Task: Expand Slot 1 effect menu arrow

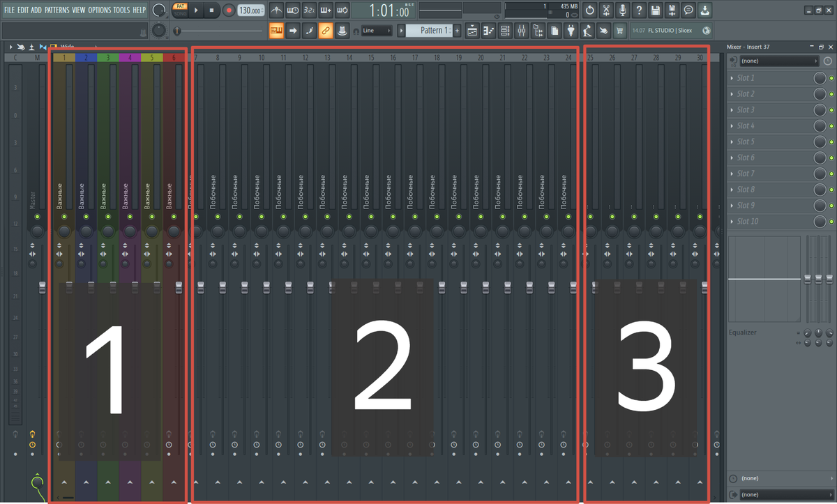Action: tap(732, 78)
